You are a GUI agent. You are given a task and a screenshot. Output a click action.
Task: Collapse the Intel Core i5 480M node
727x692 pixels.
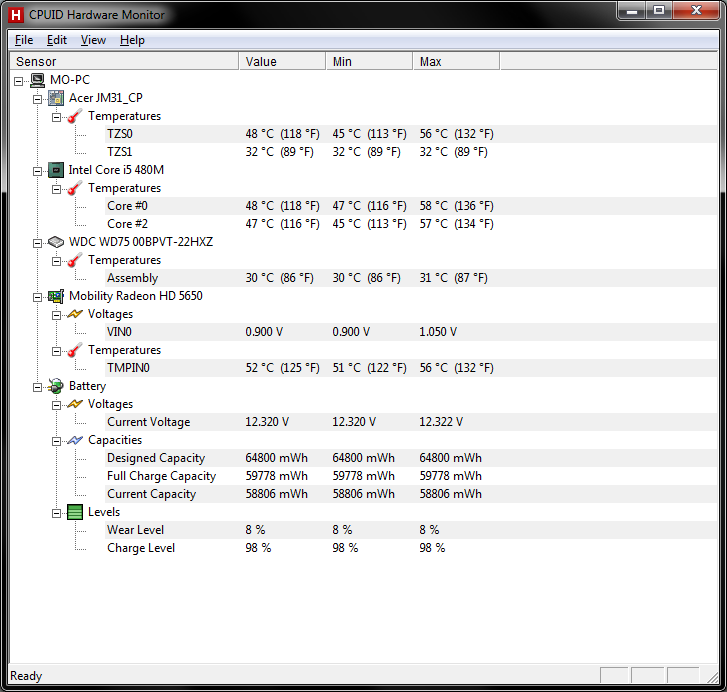(x=37, y=171)
